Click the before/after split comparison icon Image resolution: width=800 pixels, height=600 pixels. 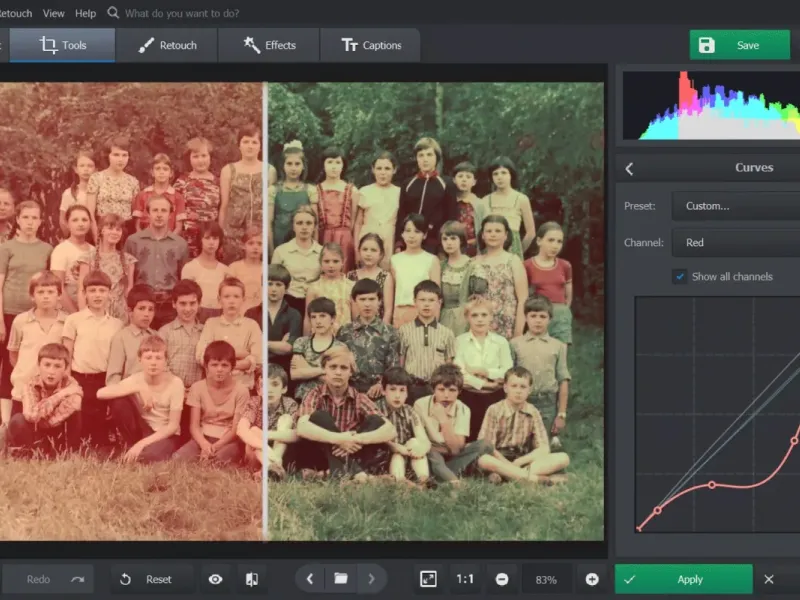point(252,579)
